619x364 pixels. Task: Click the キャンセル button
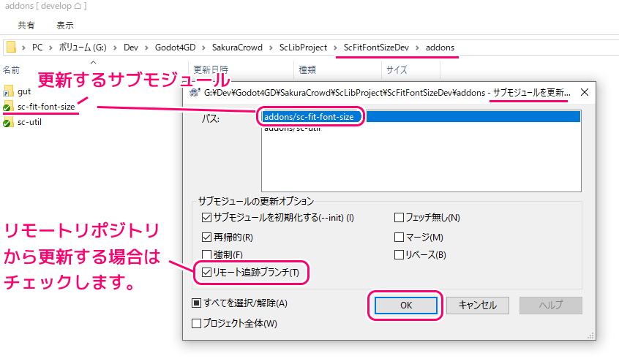coord(477,305)
